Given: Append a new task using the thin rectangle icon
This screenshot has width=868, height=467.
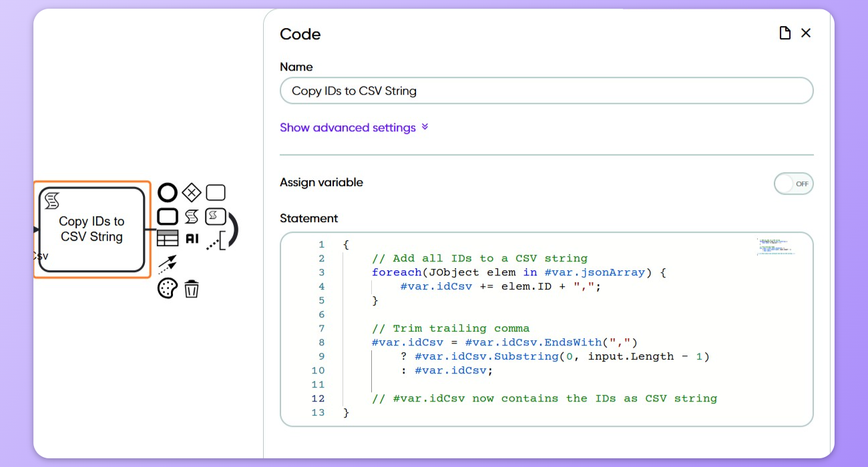Looking at the screenshot, I should pos(215,193).
